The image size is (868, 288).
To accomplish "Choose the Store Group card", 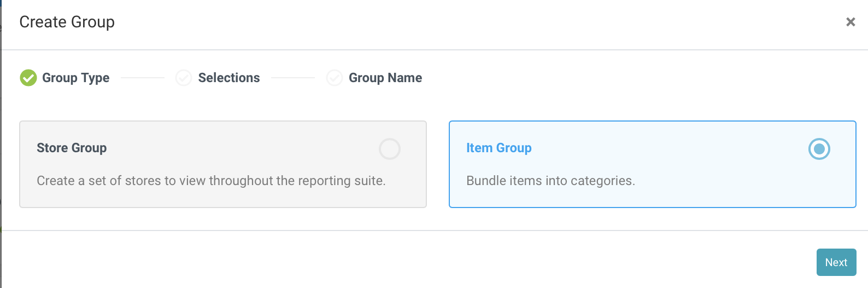I will point(223,164).
